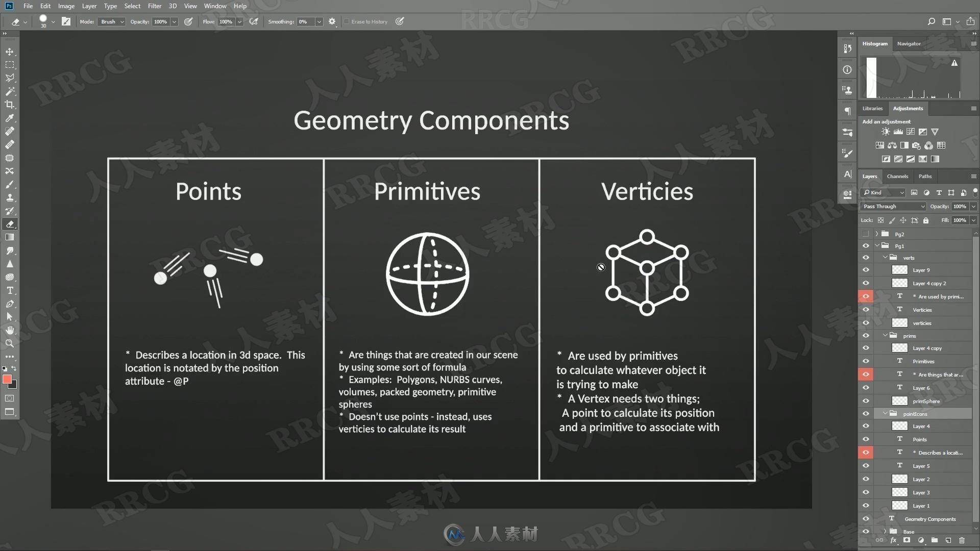
Task: Toggle visibility of primSphere layer
Action: [x=866, y=401]
